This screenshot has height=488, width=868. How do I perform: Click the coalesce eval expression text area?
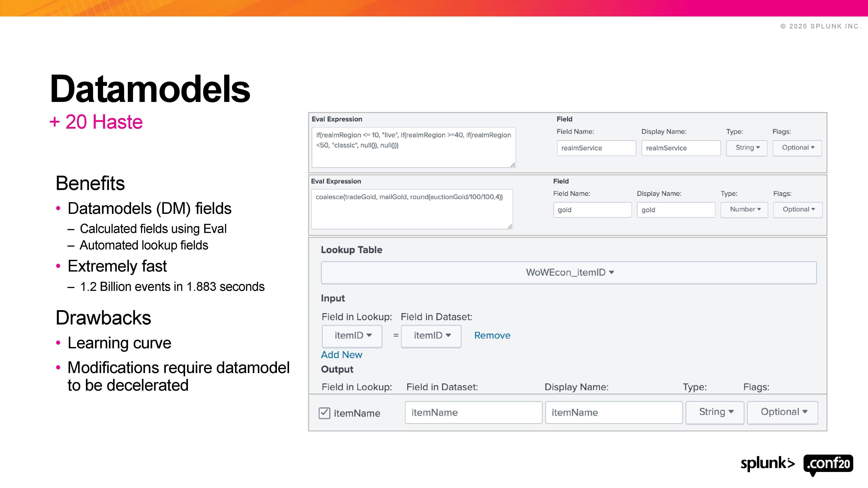coord(412,209)
